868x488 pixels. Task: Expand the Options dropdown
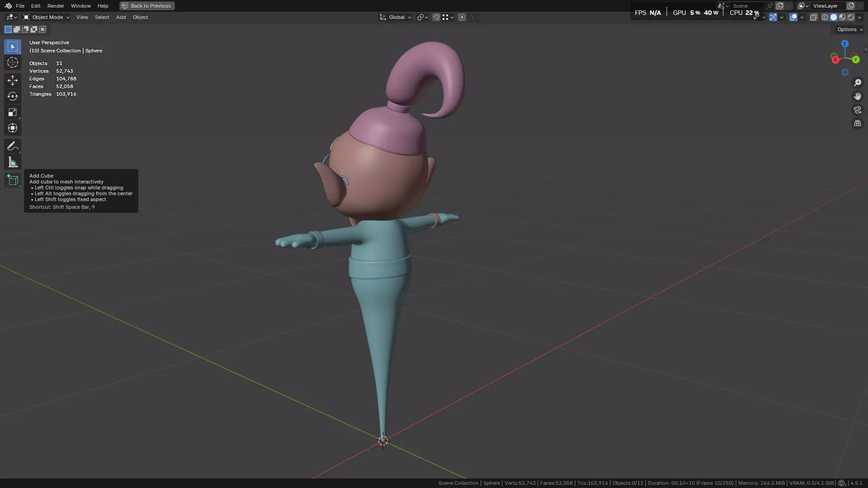tap(849, 29)
